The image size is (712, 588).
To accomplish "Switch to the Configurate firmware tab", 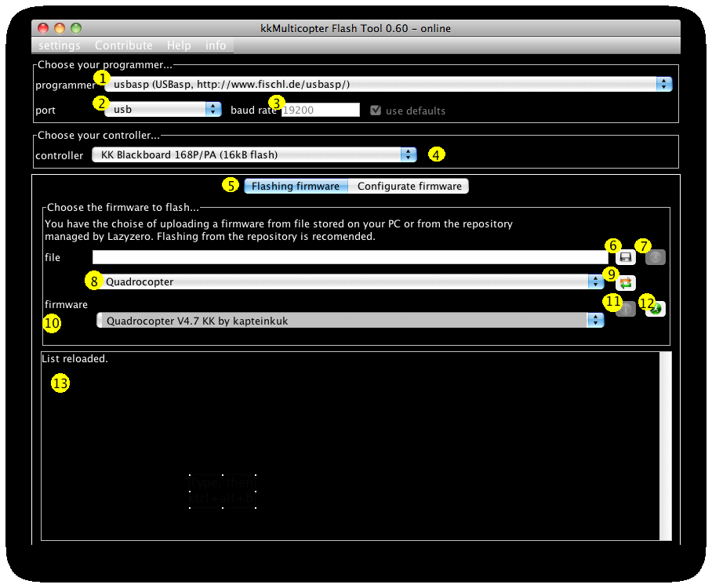I will pyautogui.click(x=409, y=186).
